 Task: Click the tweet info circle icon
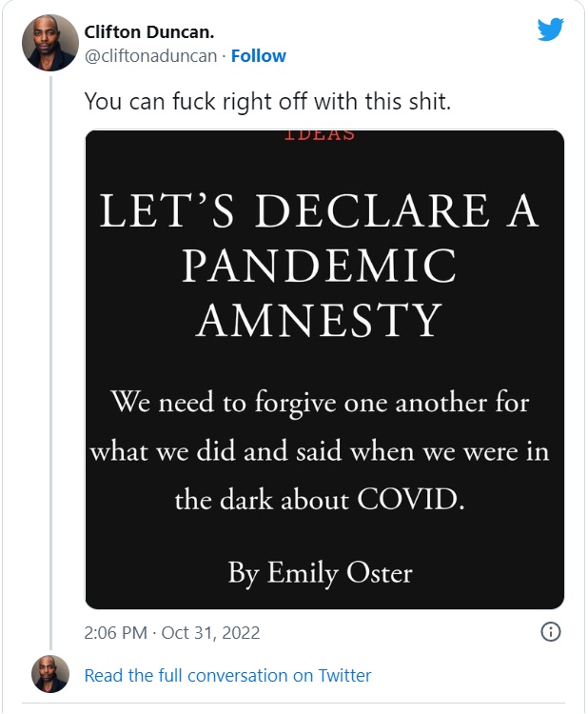click(550, 632)
